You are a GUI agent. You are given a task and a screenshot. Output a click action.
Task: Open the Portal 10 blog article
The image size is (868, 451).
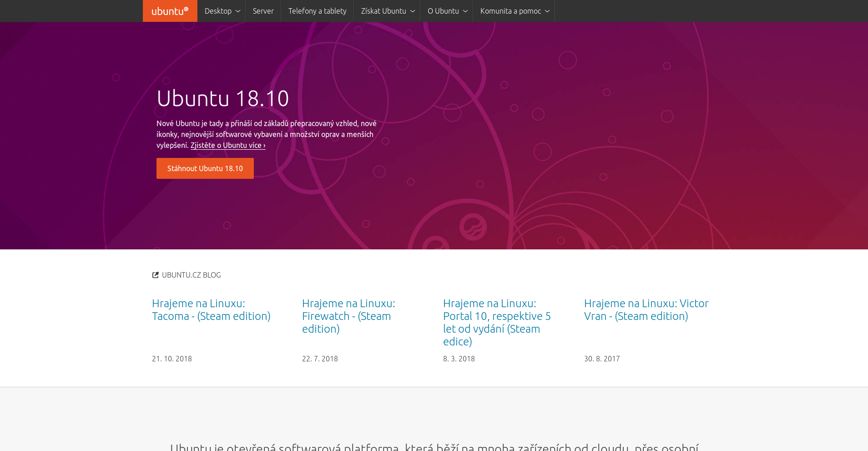(x=497, y=322)
